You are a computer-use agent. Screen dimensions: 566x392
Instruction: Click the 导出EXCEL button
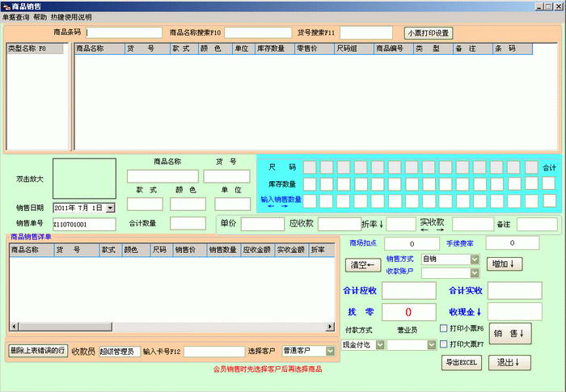click(462, 362)
